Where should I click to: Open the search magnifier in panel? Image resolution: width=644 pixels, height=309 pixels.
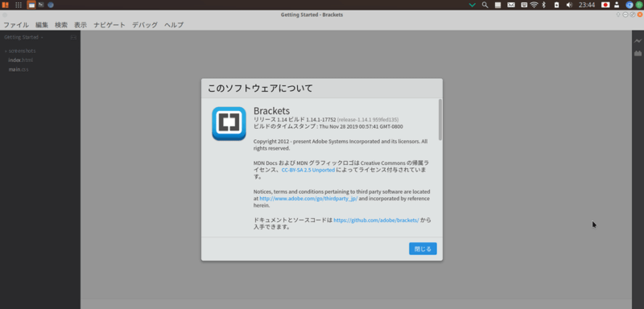coord(485,5)
